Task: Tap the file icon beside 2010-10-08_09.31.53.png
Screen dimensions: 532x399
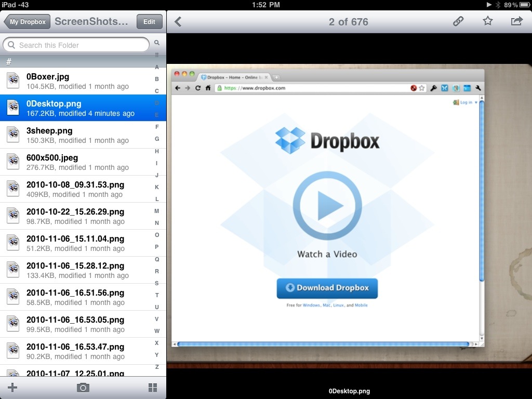Action: [13, 189]
